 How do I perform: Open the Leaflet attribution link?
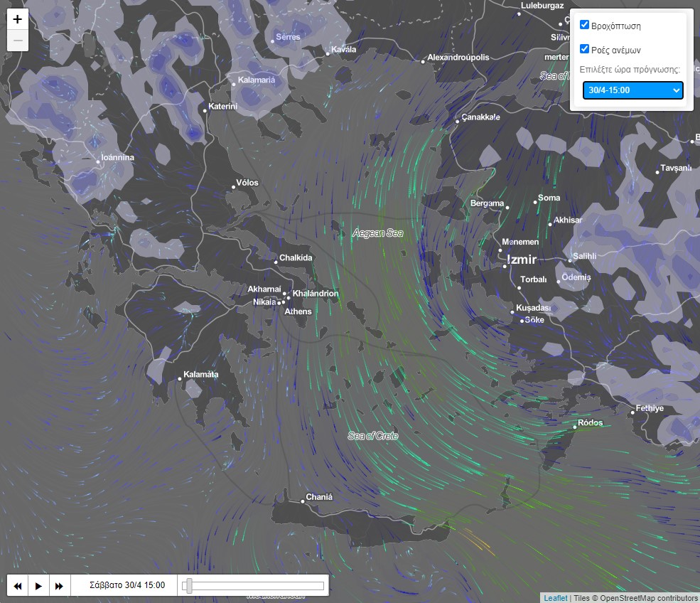(x=556, y=598)
